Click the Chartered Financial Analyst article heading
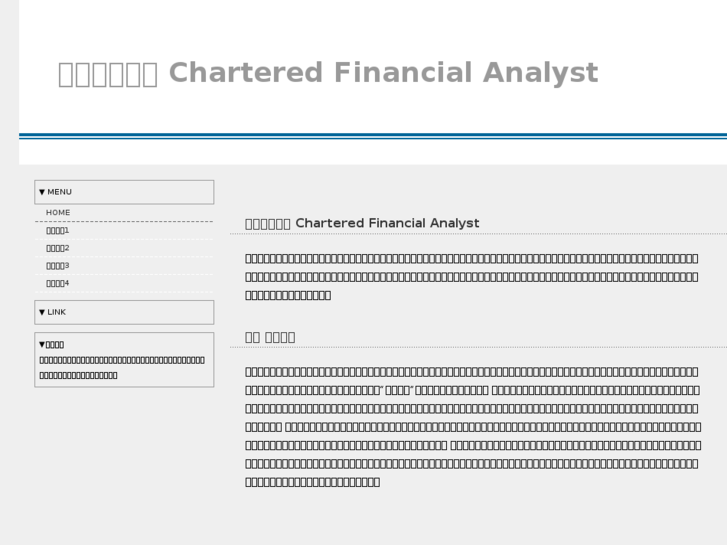This screenshot has height=545, width=727. (362, 223)
